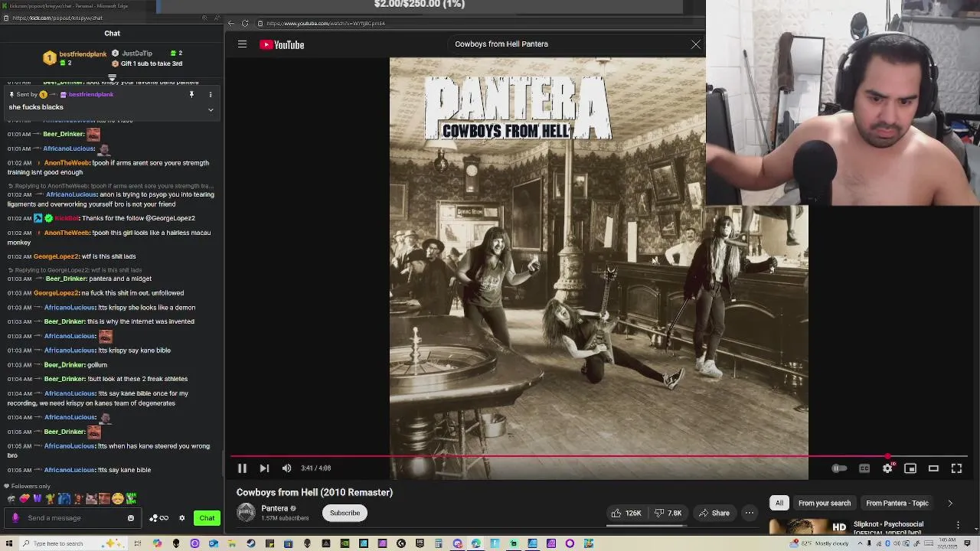Open the chat settings gear
Image resolution: width=980 pixels, height=551 pixels.
click(181, 518)
